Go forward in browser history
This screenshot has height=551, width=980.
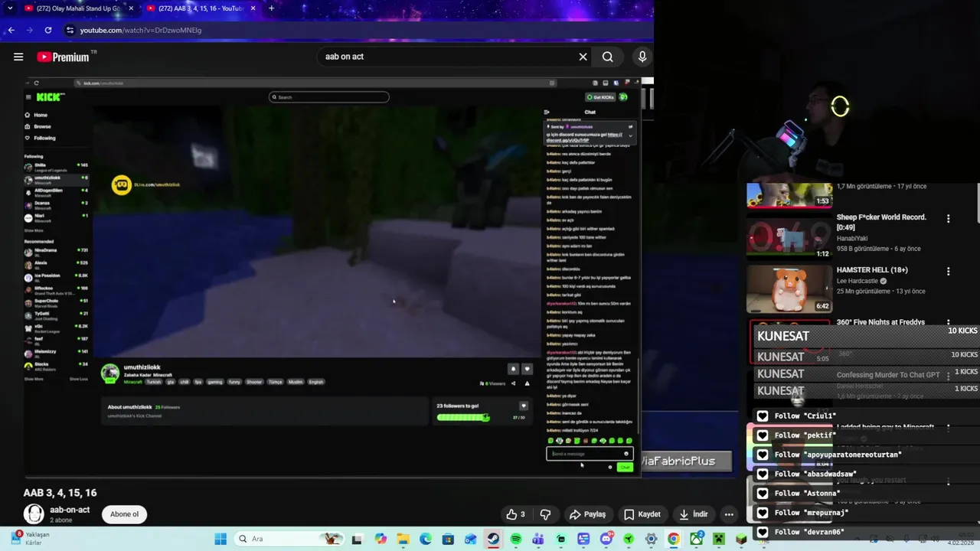[29, 30]
